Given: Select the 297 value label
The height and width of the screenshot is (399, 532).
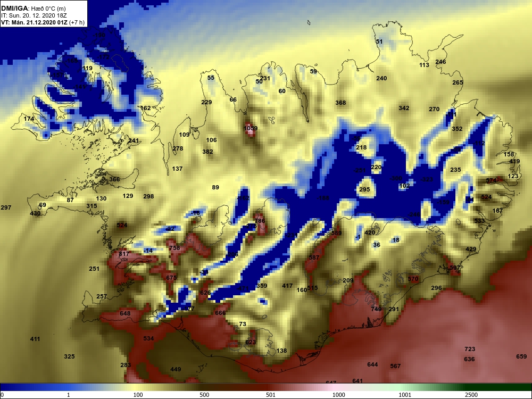Looking at the screenshot, I should tap(6, 207).
